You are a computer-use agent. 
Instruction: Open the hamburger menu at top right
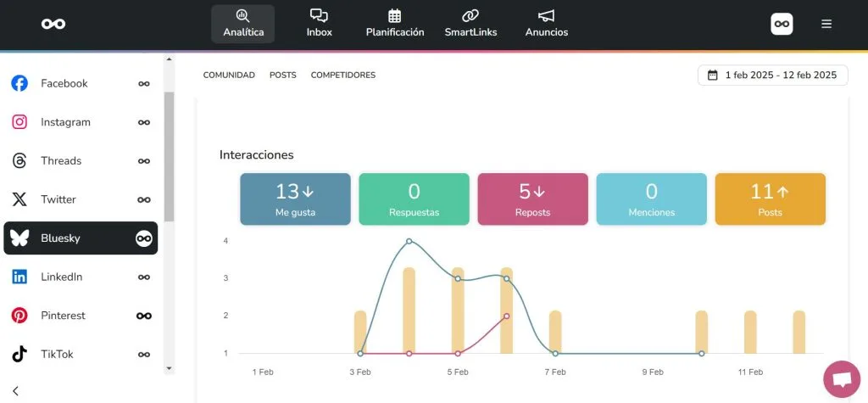pos(826,24)
